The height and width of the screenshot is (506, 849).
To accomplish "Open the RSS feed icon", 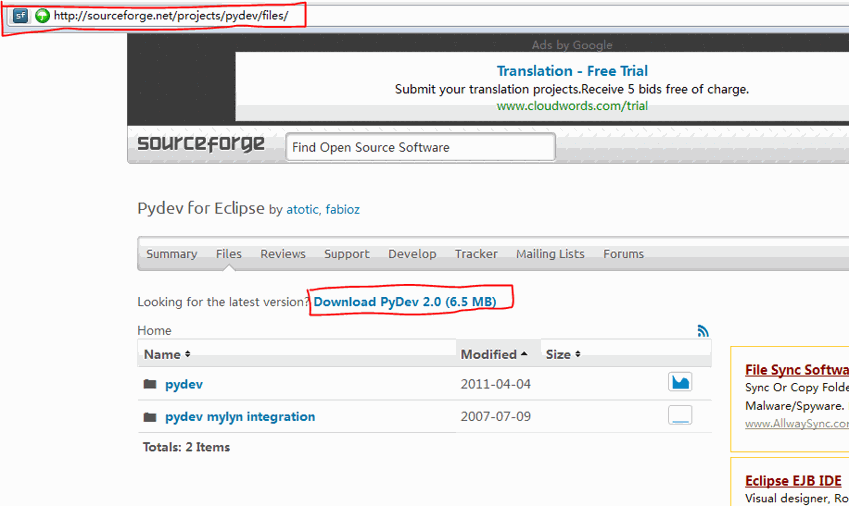I will (703, 331).
